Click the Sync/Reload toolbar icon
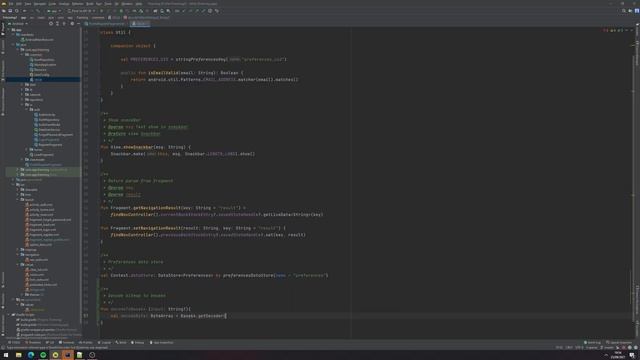Screen dimensions: 640x360 (x=17, y=11)
